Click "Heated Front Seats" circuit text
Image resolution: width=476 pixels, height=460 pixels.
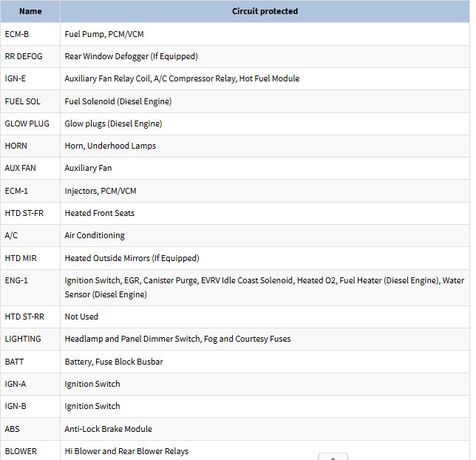coord(100,213)
